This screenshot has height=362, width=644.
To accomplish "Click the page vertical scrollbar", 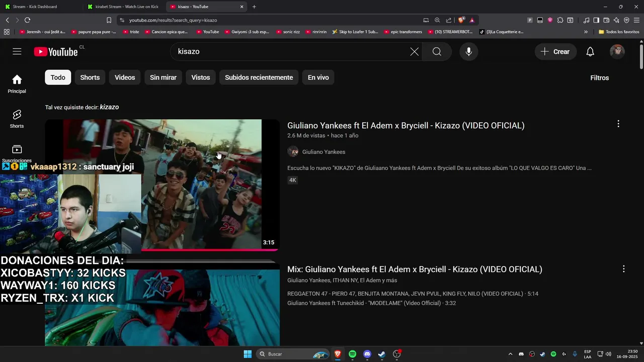I will pyautogui.click(x=641, y=58).
